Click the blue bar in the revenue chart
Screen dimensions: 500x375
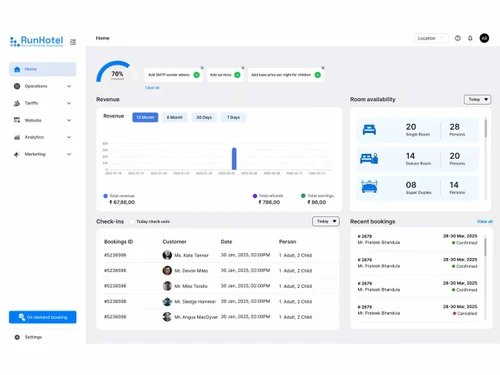point(234,159)
